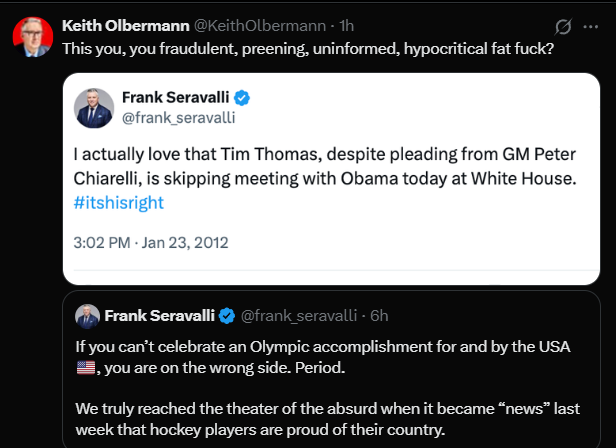Click verified badge in the dark quoted post
Image resolution: width=616 pixels, height=448 pixels.
[x=227, y=316]
